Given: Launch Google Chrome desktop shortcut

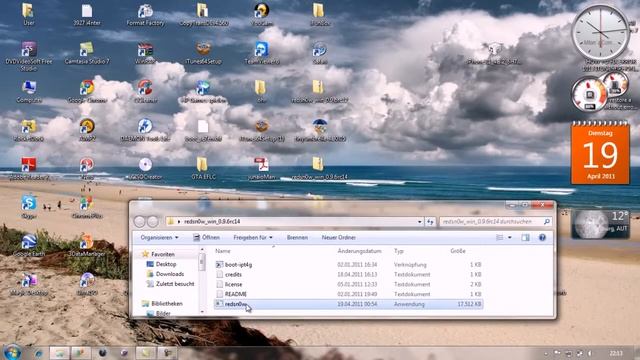Looking at the screenshot, I should (x=87, y=91).
